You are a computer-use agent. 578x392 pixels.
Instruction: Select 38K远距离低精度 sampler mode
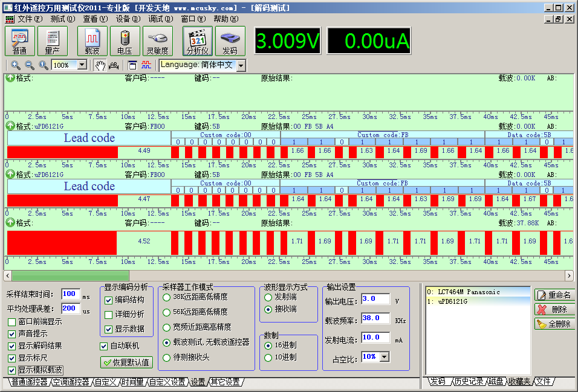click(167, 297)
